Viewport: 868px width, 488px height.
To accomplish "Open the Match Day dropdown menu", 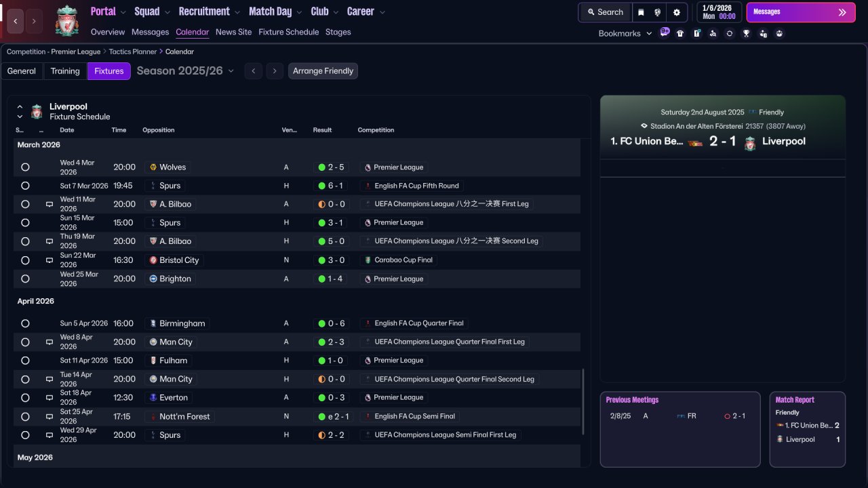I will pyautogui.click(x=275, y=12).
